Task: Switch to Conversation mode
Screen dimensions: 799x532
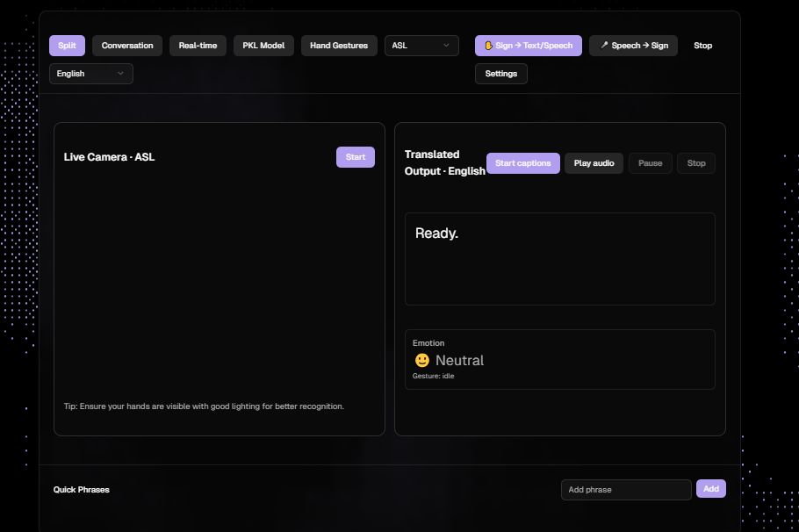Action: 127,46
